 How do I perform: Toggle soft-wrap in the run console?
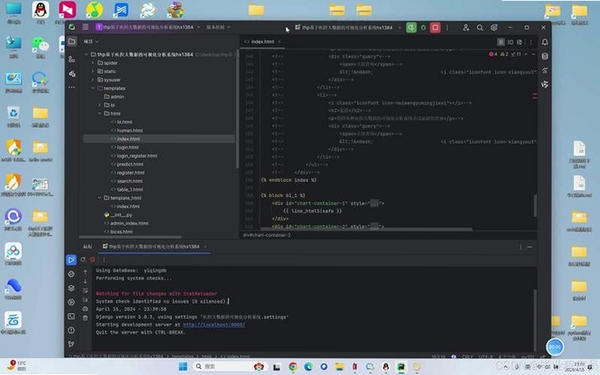coord(85,290)
